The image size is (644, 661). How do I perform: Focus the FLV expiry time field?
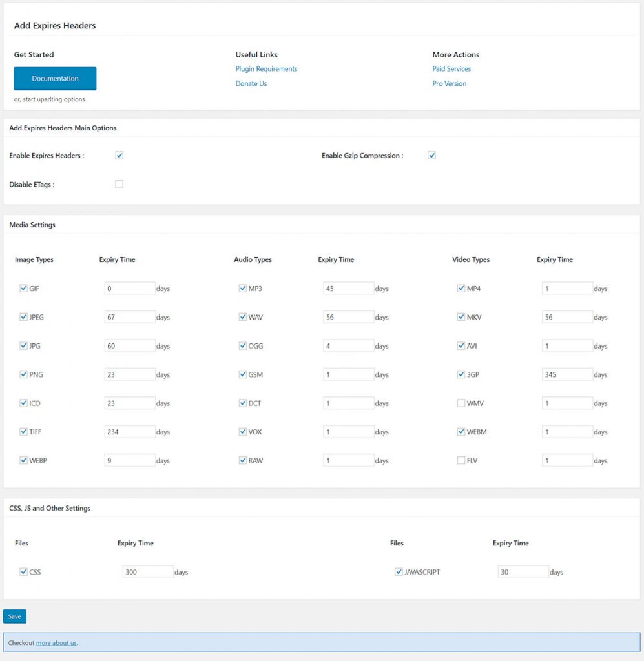coord(567,460)
